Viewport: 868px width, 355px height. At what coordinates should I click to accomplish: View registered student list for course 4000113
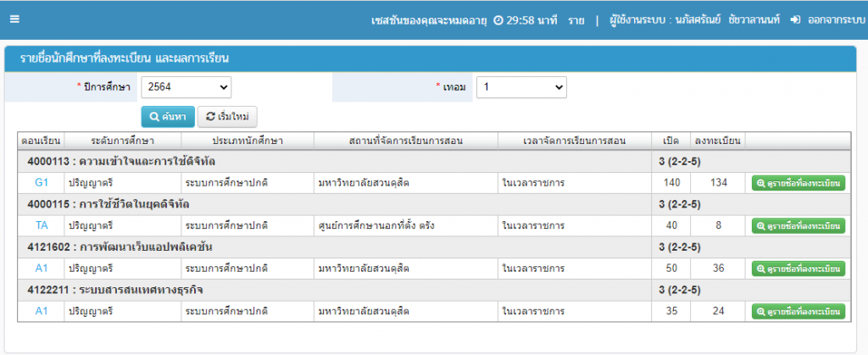[798, 182]
